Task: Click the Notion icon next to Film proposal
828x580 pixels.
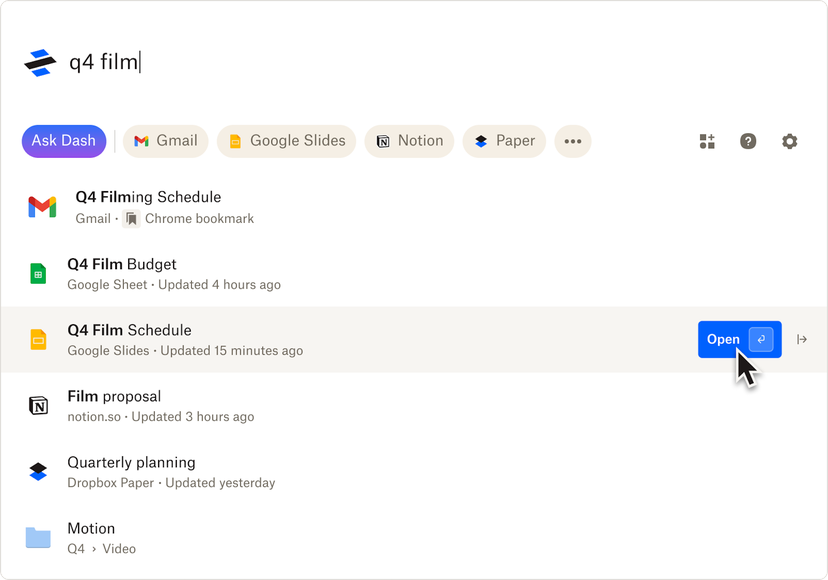Action: (x=38, y=405)
